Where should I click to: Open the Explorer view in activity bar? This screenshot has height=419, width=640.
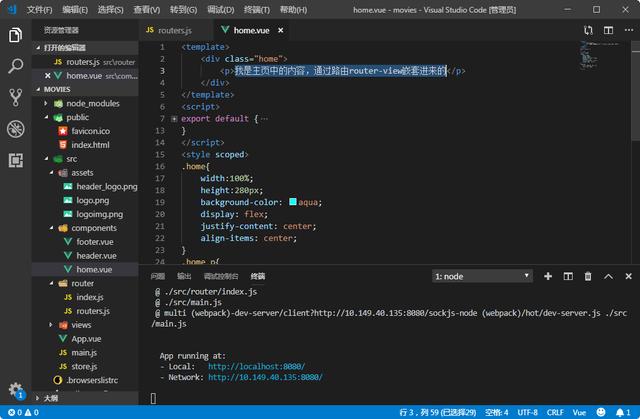click(x=16, y=35)
